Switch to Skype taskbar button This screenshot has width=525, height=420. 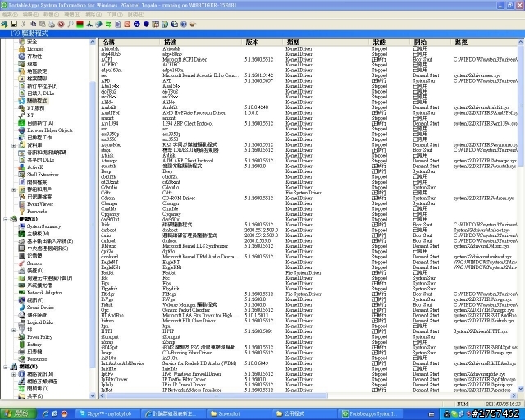click(x=107, y=414)
